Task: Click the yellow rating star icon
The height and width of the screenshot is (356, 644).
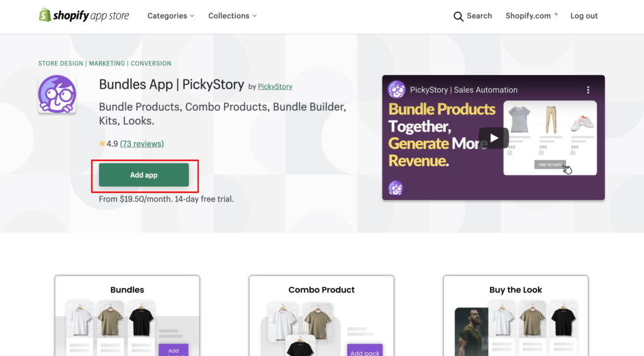Action: (x=102, y=143)
